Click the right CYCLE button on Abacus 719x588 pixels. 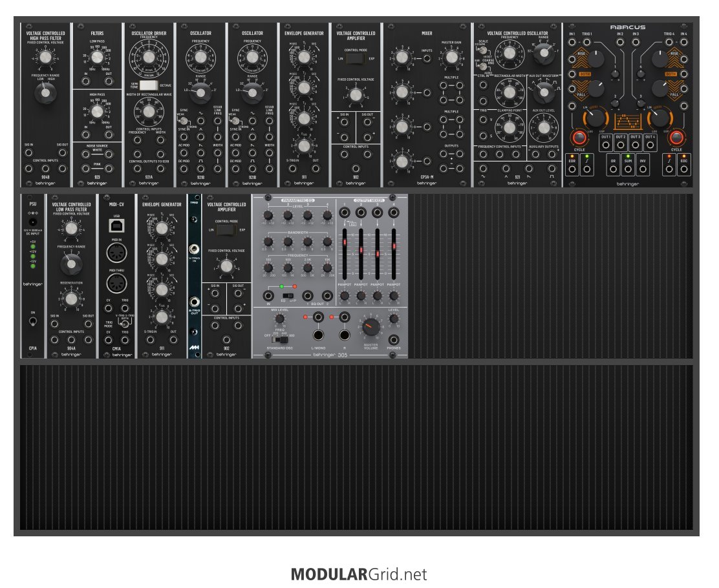pyautogui.click(x=676, y=138)
